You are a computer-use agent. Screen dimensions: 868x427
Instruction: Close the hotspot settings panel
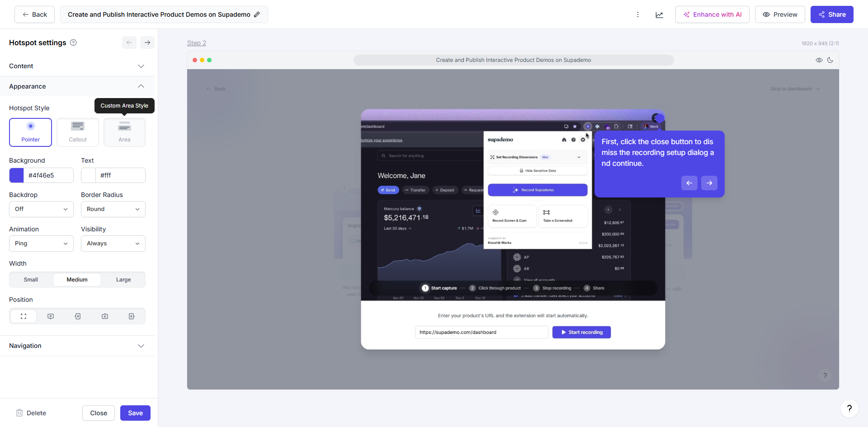[99, 413]
